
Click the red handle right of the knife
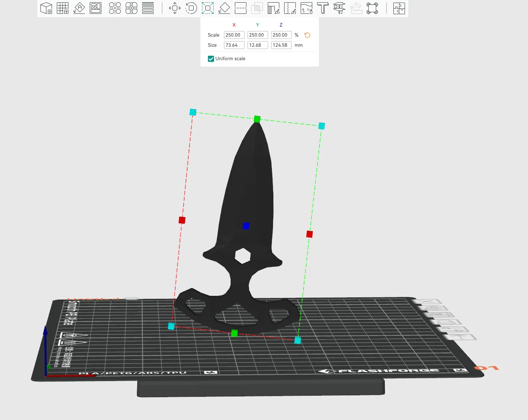click(309, 234)
